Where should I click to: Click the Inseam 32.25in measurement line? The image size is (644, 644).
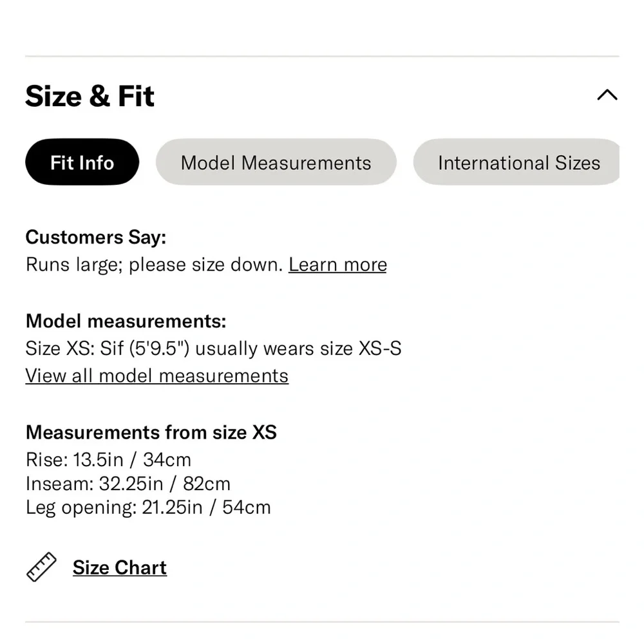click(128, 484)
